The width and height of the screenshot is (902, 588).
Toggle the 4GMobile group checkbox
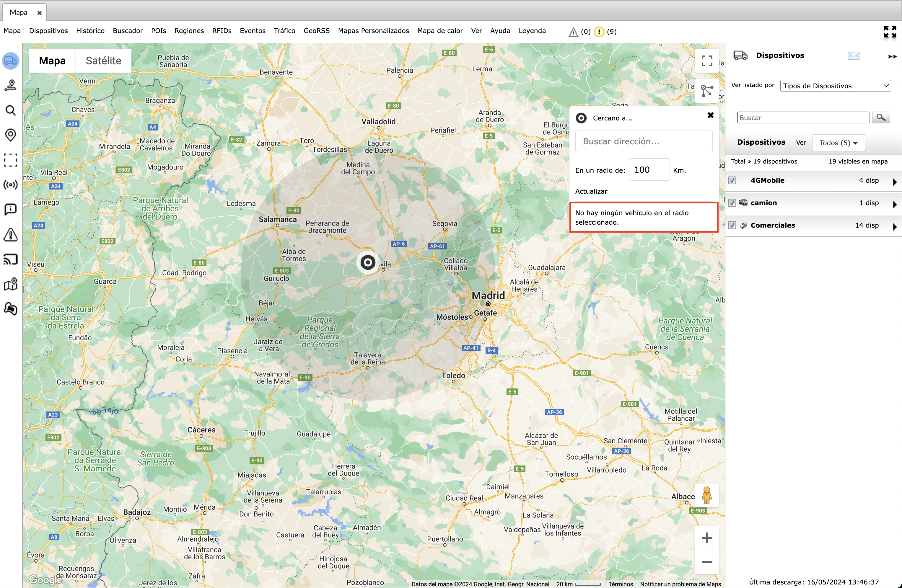click(732, 180)
